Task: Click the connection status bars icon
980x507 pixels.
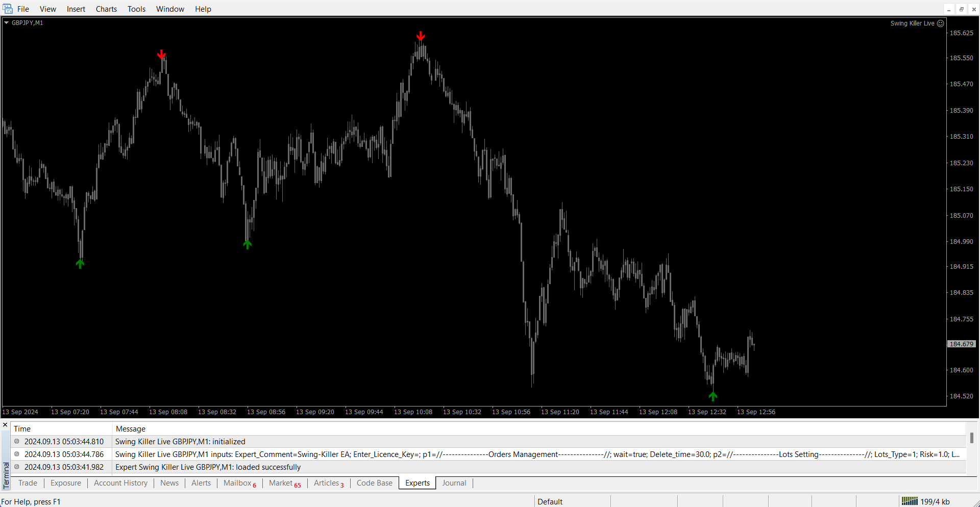Action: click(x=910, y=501)
